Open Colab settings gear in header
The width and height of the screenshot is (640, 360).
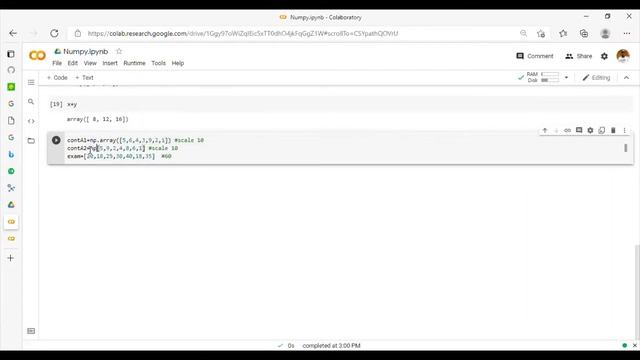pos(604,56)
